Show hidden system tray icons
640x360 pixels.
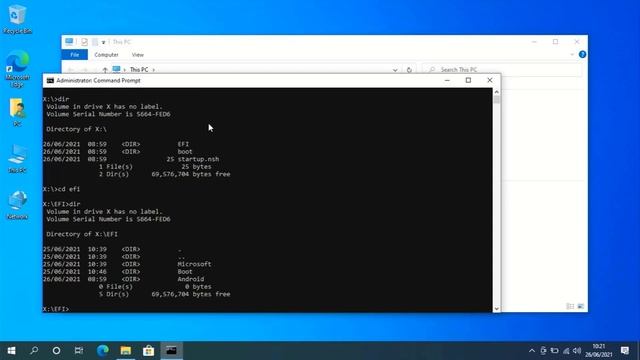tap(531, 351)
